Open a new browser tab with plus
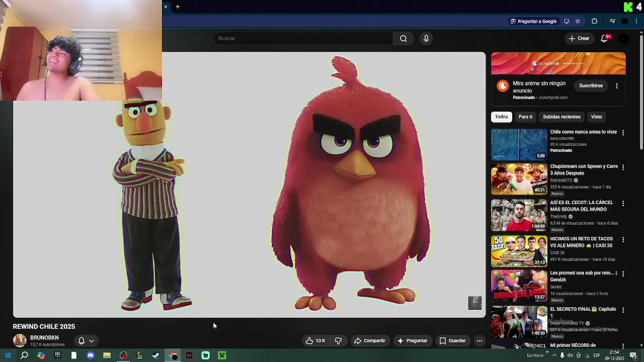644x362 pixels. click(178, 7)
